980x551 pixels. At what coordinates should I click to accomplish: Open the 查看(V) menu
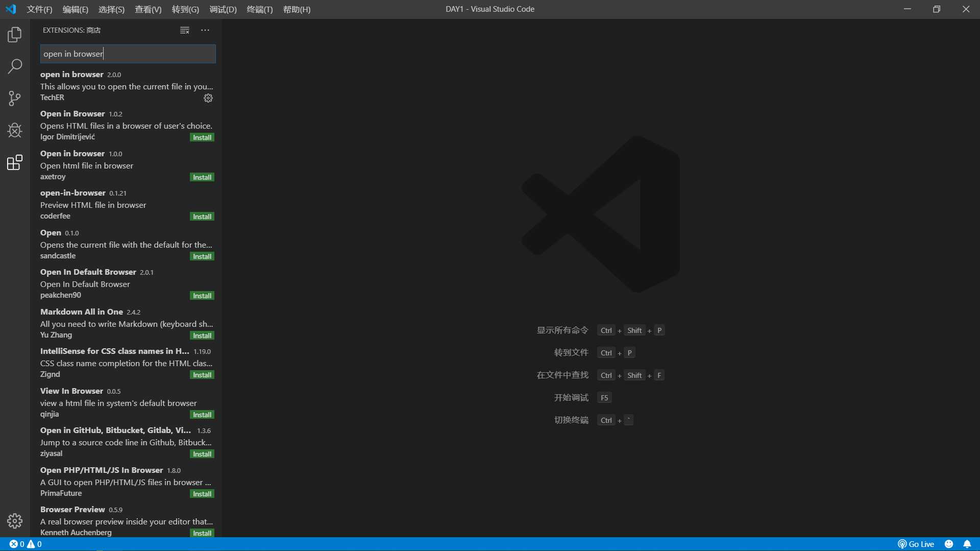[x=148, y=9]
